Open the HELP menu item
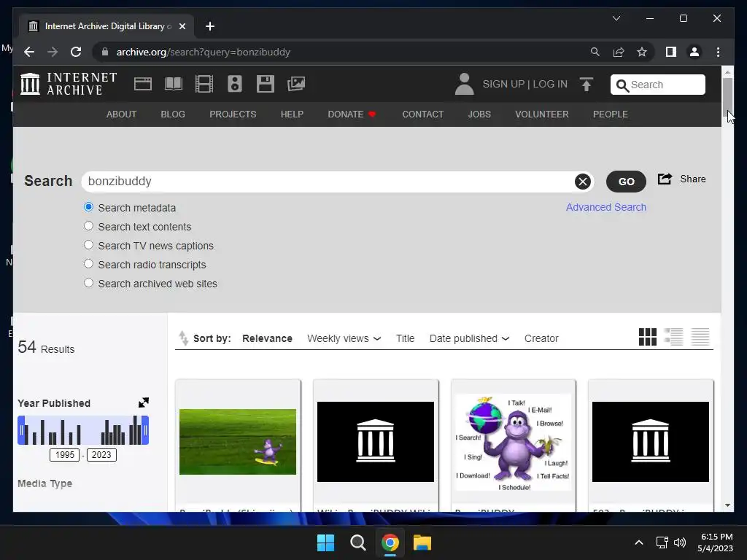Image resolution: width=747 pixels, height=560 pixels. (x=292, y=114)
